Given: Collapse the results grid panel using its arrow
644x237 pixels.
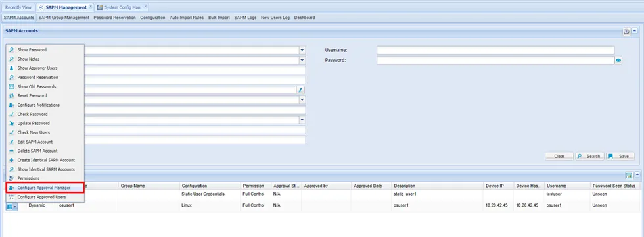Looking at the screenshot, I should (x=637, y=175).
